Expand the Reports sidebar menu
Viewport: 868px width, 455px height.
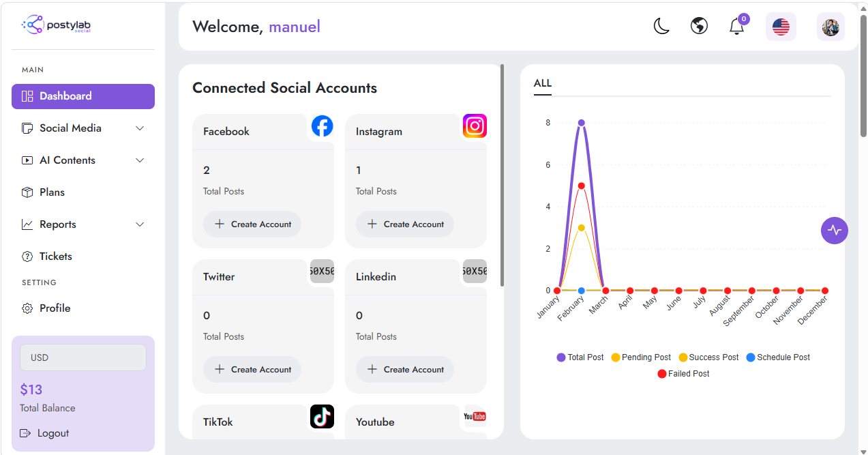83,224
